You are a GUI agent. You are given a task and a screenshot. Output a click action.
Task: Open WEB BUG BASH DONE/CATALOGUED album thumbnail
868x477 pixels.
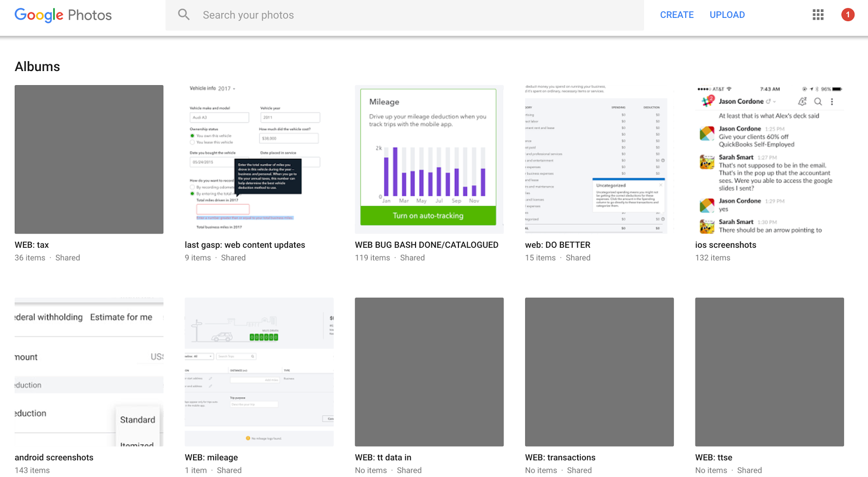(429, 159)
